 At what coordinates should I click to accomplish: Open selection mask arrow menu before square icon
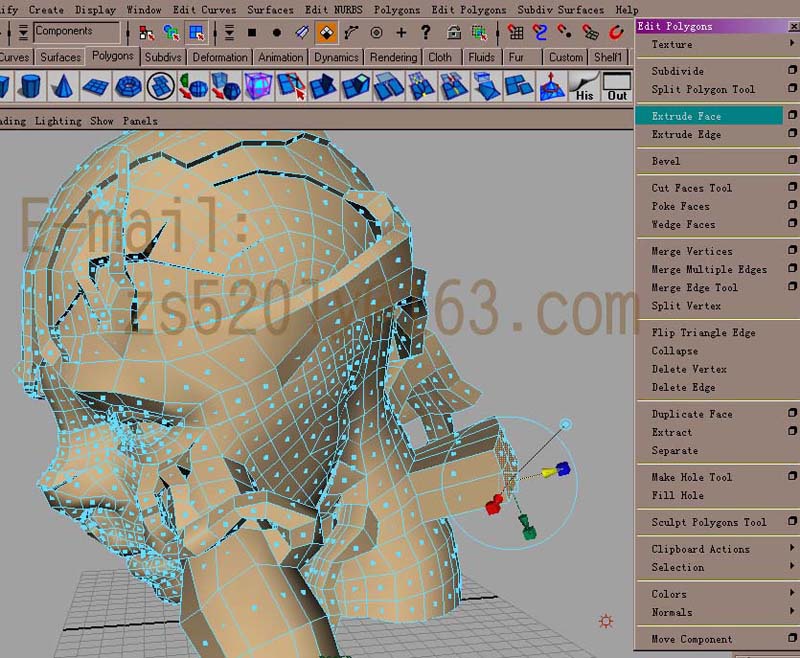(229, 33)
